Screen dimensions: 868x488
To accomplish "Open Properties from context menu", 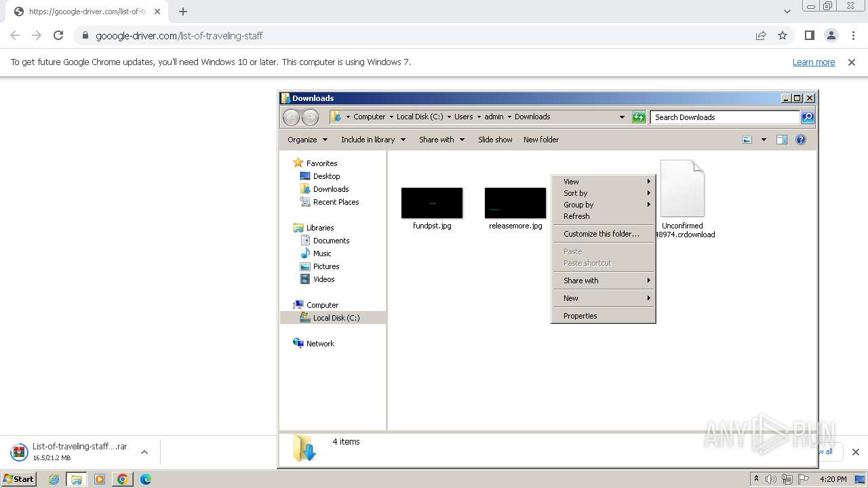I will click(604, 316).
